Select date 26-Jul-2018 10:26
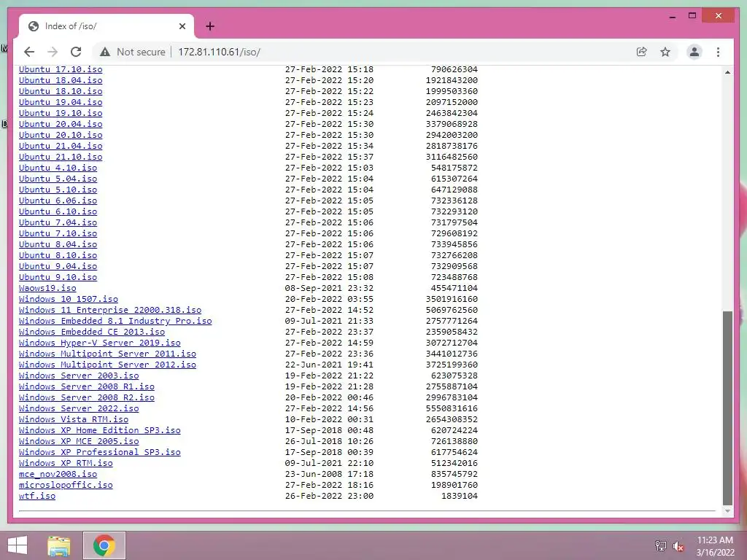The height and width of the screenshot is (560, 747). [329, 441]
